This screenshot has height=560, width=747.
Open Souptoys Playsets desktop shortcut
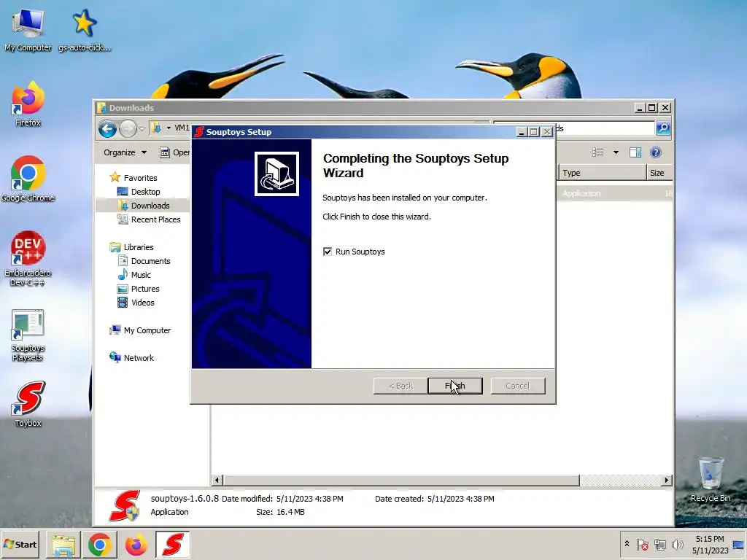28,335
